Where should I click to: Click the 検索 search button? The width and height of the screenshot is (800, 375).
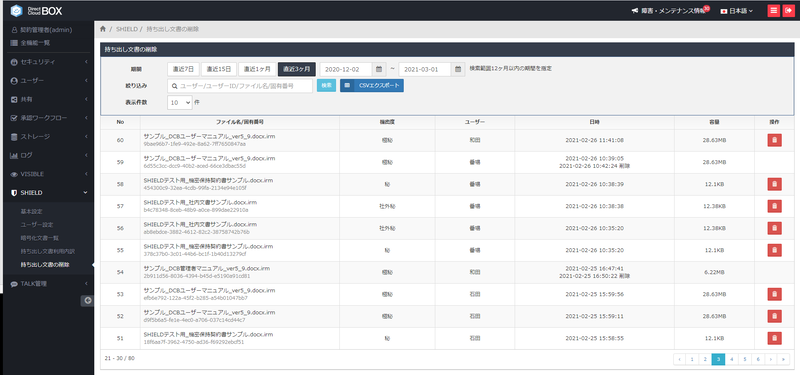pyautogui.click(x=327, y=86)
